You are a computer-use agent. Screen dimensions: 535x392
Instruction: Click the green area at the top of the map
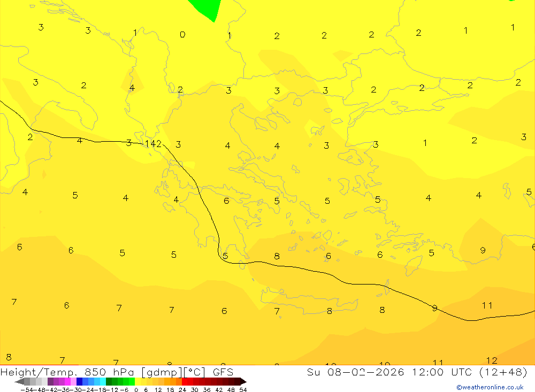pyautogui.click(x=207, y=9)
